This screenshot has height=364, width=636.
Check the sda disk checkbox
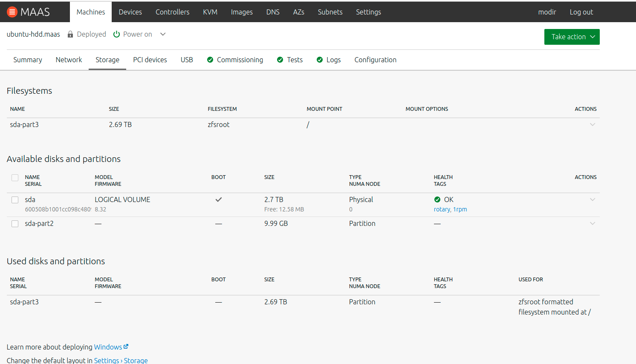pos(15,200)
